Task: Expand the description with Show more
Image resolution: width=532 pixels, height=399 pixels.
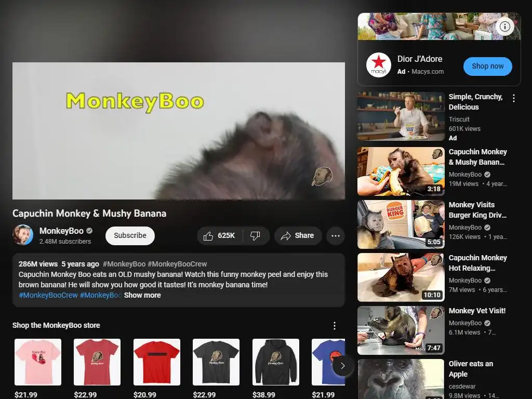Action: [142, 295]
